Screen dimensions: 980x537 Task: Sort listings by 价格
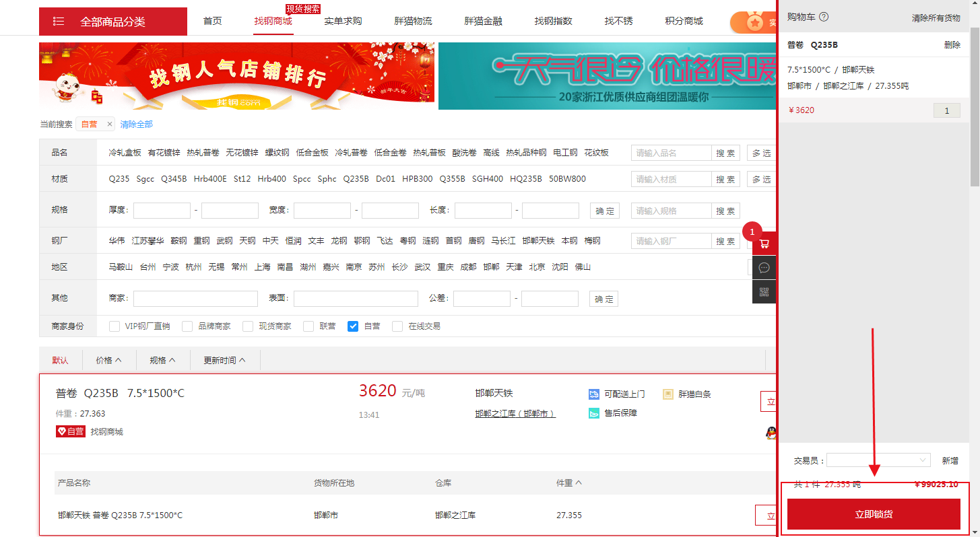tap(109, 360)
